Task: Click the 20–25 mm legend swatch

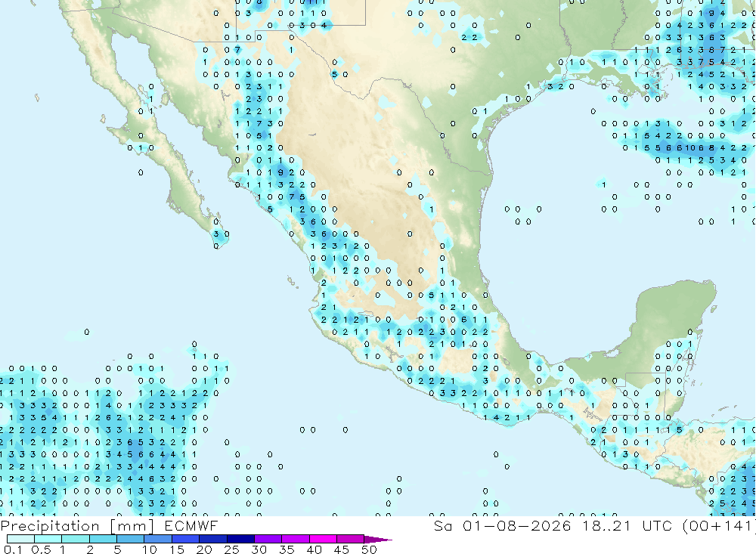Action: tap(213, 539)
